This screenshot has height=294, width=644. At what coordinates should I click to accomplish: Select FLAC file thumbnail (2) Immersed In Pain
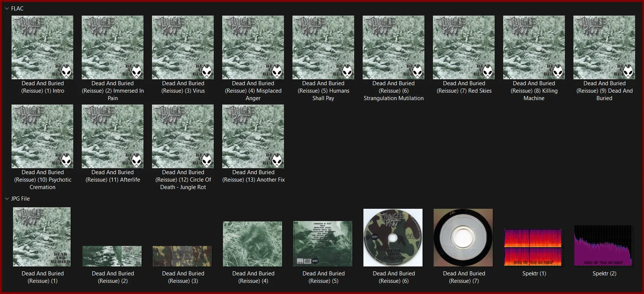[x=113, y=47]
